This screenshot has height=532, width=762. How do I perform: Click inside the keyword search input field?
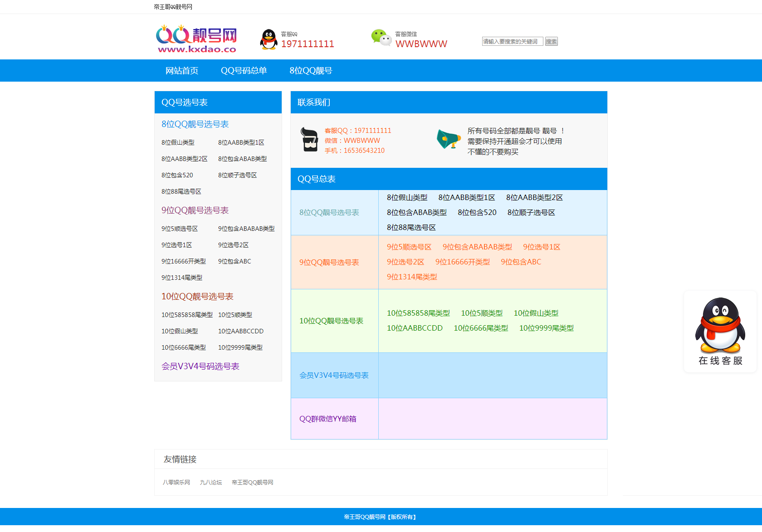(x=513, y=41)
